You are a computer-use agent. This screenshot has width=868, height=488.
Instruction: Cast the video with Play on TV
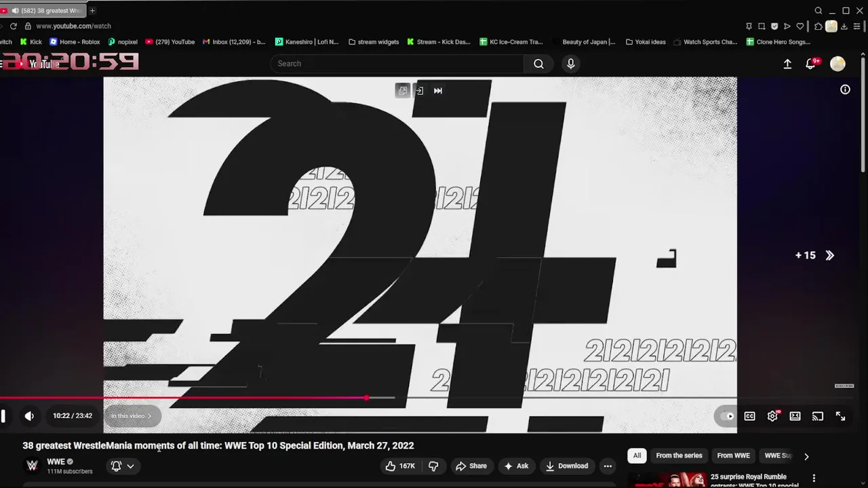(818, 416)
